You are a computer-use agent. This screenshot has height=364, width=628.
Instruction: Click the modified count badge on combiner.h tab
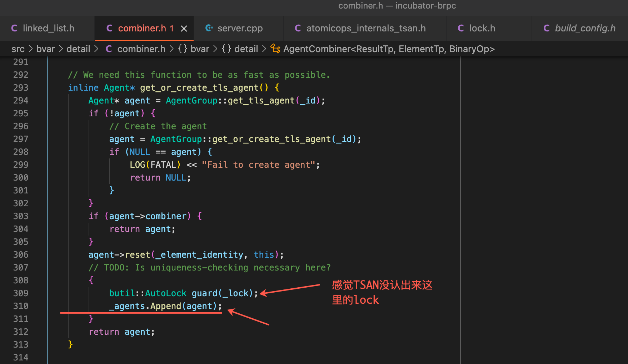[x=172, y=28]
